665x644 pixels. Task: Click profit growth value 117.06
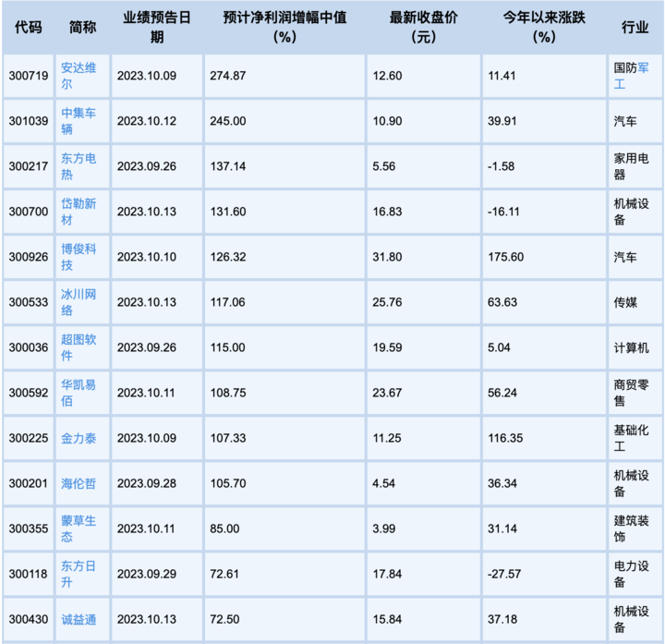(x=228, y=302)
